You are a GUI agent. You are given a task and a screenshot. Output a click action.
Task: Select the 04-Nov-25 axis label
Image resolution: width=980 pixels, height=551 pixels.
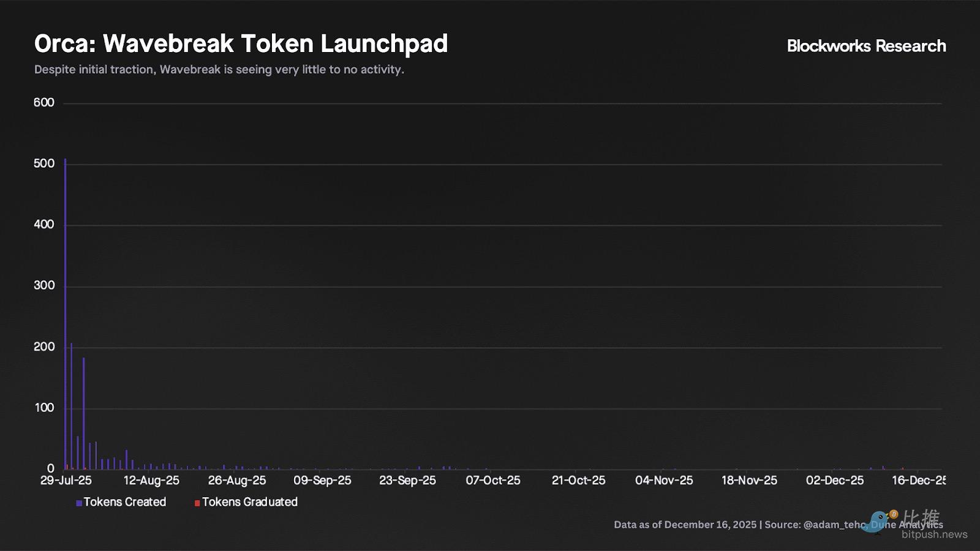[x=664, y=481]
